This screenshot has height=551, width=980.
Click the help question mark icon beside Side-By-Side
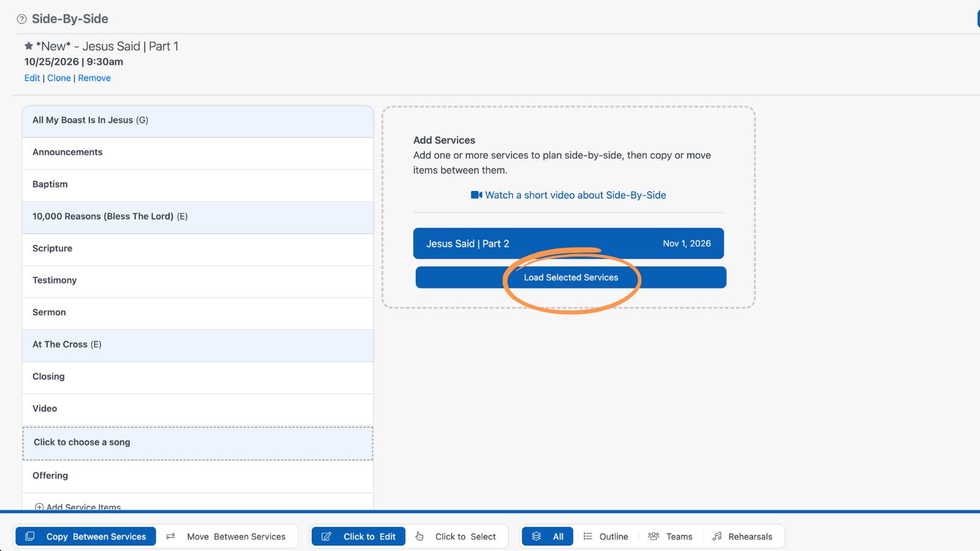[x=22, y=19]
